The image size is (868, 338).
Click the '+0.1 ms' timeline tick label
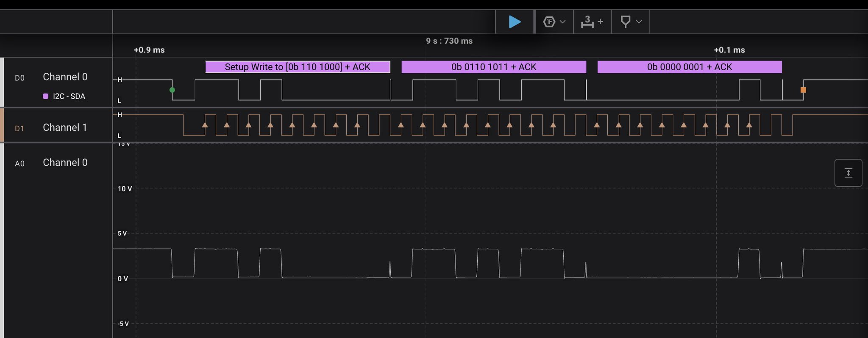click(x=729, y=50)
